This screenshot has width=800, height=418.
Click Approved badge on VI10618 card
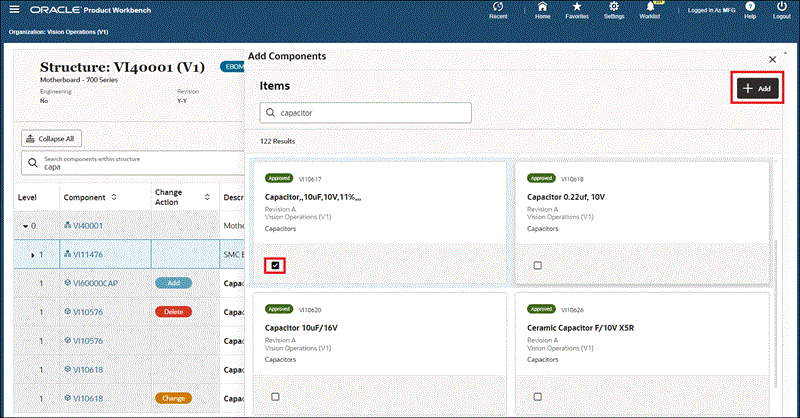pos(541,178)
